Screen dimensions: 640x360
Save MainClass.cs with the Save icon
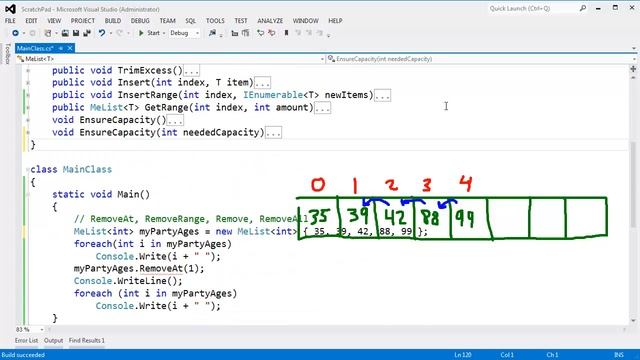(76, 33)
